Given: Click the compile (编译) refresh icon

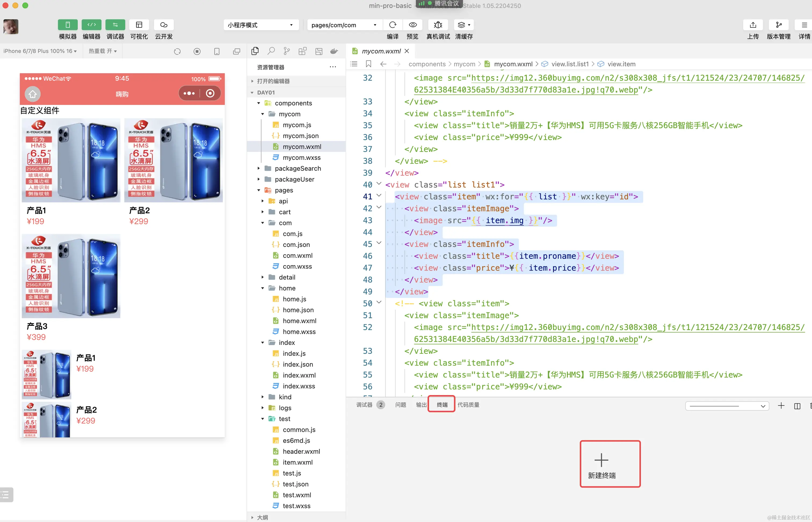Looking at the screenshot, I should click(x=393, y=25).
